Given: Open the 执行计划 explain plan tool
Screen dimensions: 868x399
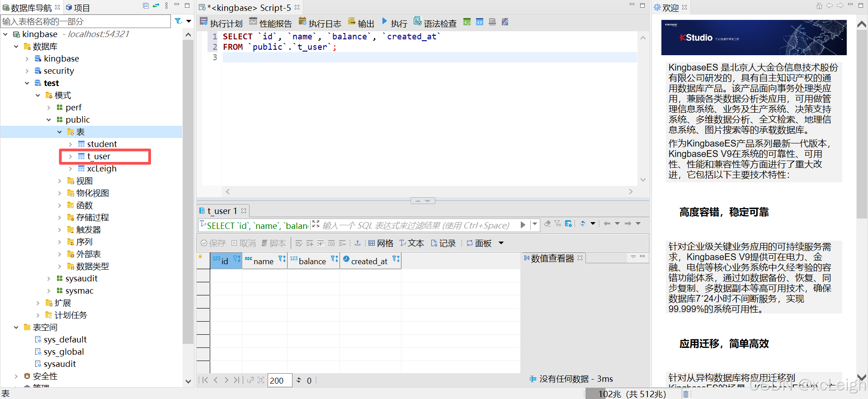Looking at the screenshot, I should point(221,23).
